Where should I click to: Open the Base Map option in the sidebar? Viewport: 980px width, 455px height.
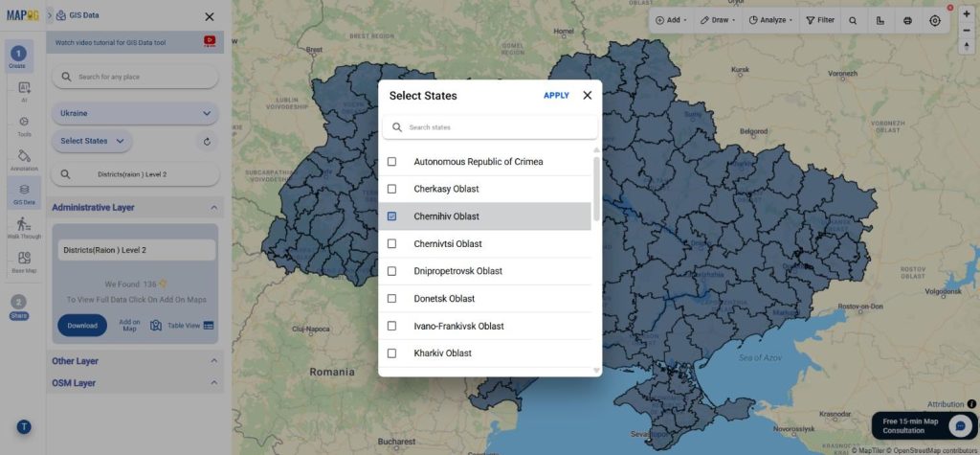tap(24, 262)
